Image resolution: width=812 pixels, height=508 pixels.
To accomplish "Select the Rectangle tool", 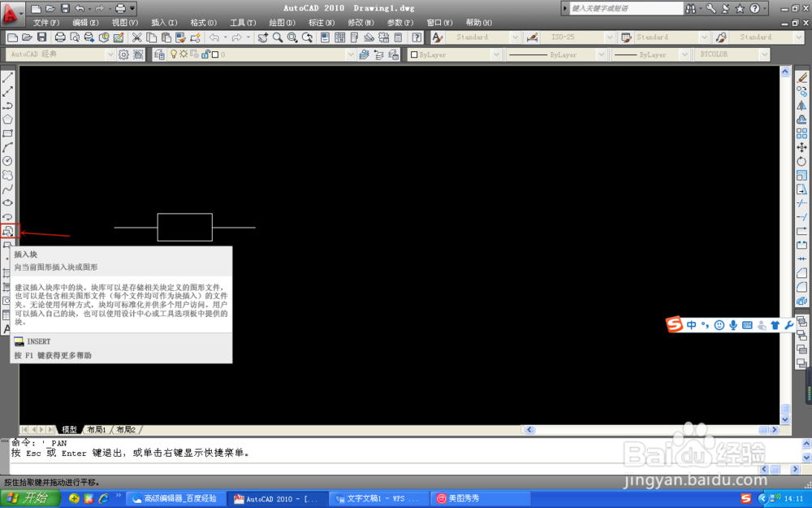I will [8, 134].
